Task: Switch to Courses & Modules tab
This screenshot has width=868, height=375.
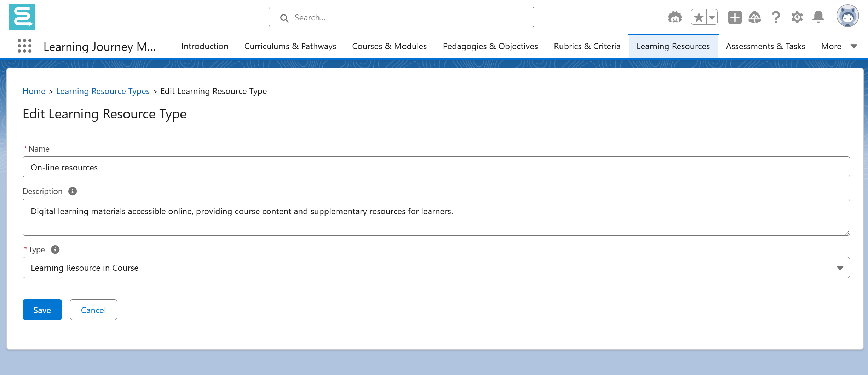Action: [x=389, y=46]
